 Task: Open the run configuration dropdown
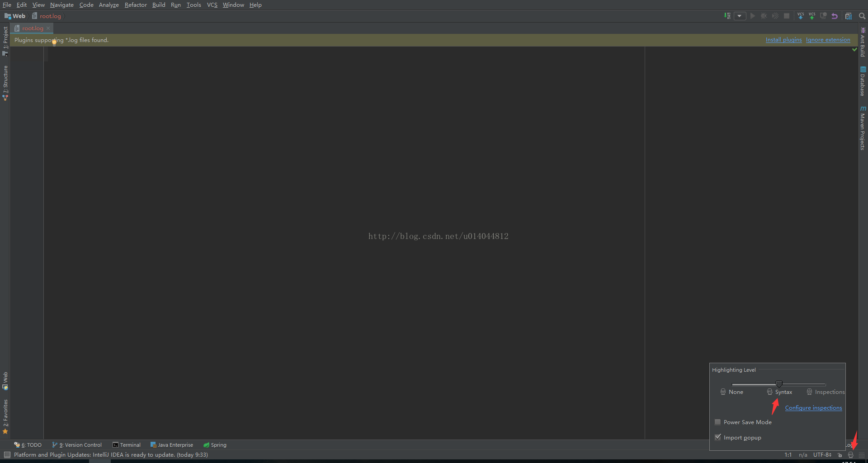[740, 16]
